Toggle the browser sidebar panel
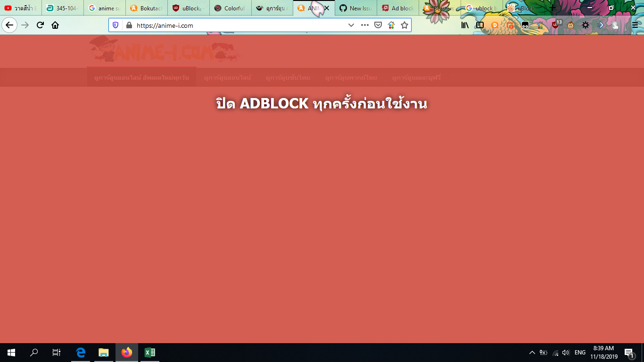 pyautogui.click(x=480, y=25)
